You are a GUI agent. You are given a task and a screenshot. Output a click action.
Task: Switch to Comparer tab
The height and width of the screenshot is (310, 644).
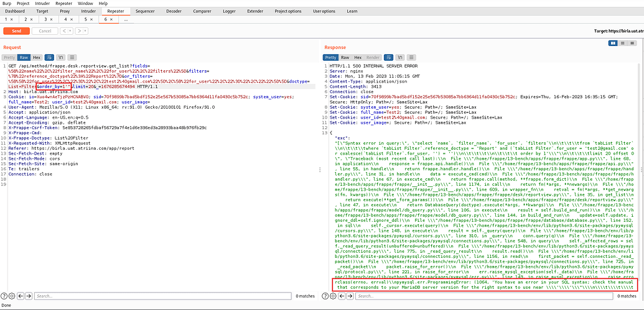pyautogui.click(x=202, y=11)
